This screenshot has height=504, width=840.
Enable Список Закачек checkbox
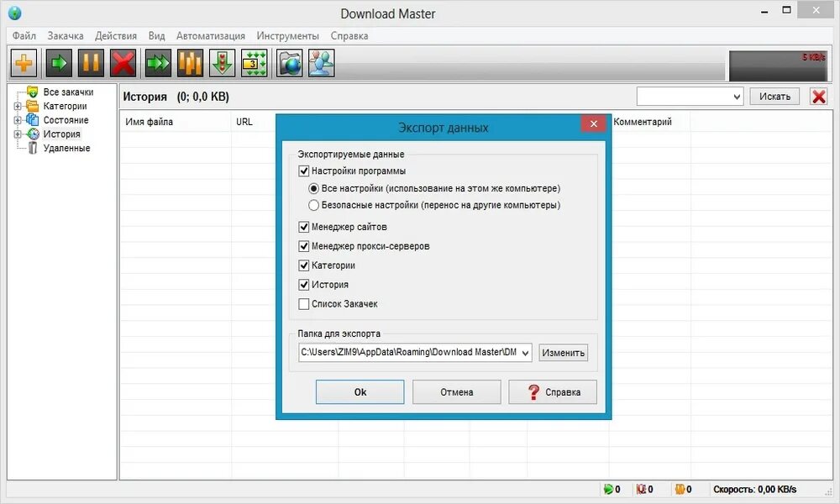[304, 304]
